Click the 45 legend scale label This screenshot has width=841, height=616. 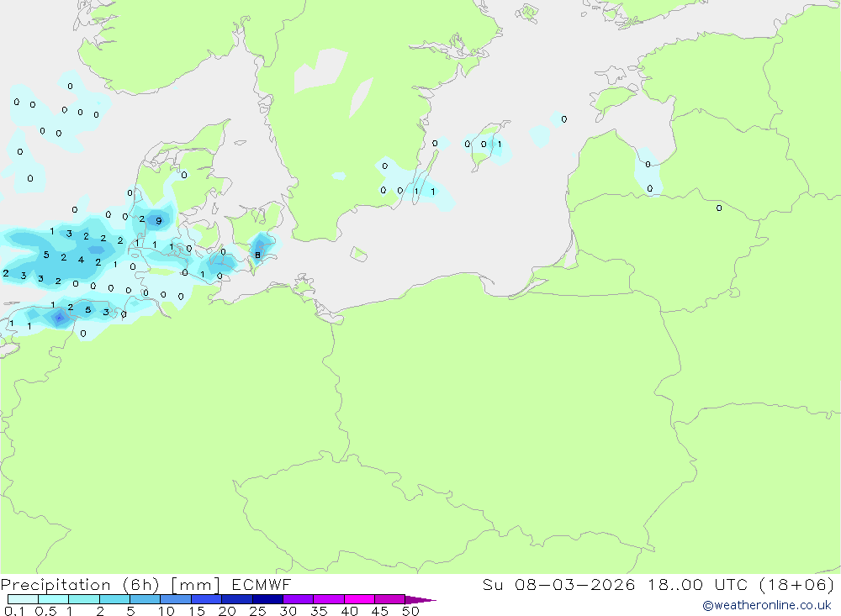(x=380, y=611)
